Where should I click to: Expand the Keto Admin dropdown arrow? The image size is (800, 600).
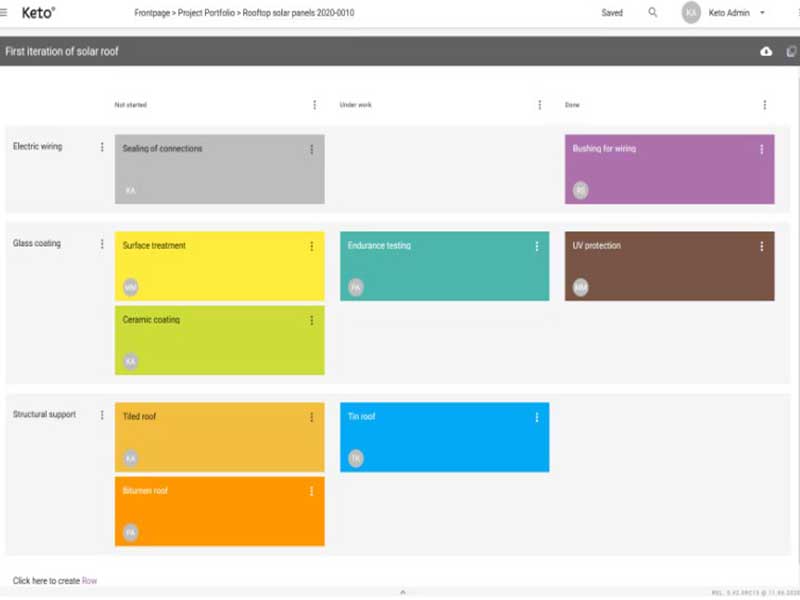tap(763, 13)
